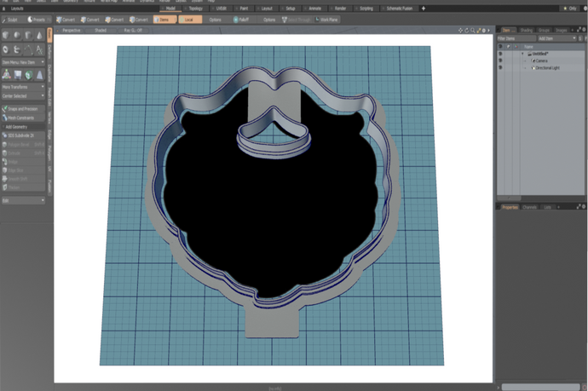Open the Center Selected dropdown
This screenshot has height=391, width=588.
[23, 95]
